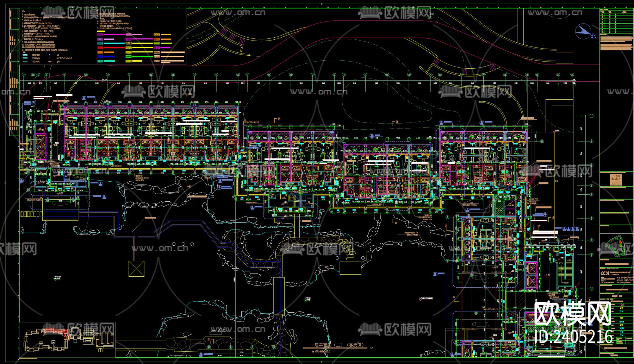Viewport: 634px width, 364px height.
Task: Open the site location map in title block
Action: (616, 246)
